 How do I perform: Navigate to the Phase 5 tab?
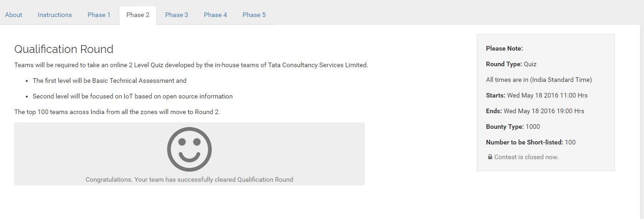pyautogui.click(x=254, y=15)
